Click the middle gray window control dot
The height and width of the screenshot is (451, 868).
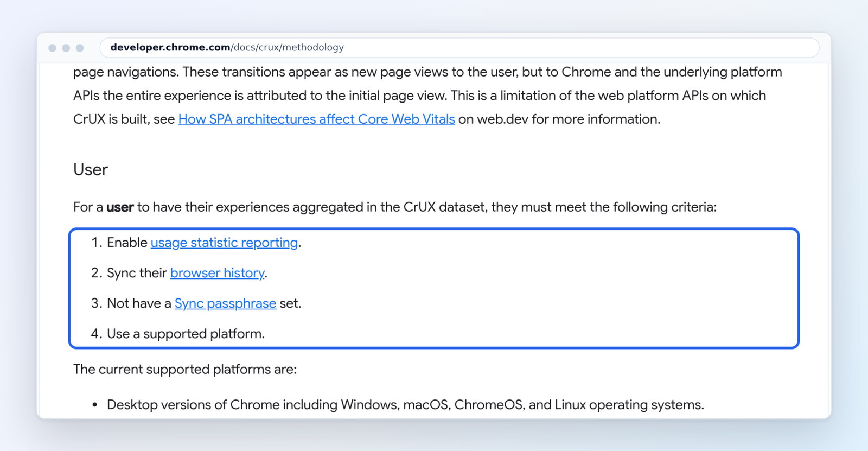66,48
